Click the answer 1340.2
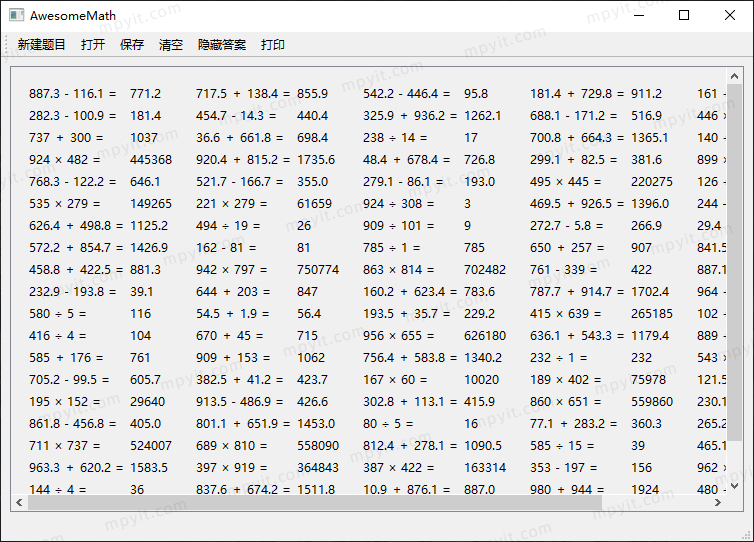The image size is (754, 542). click(483, 358)
